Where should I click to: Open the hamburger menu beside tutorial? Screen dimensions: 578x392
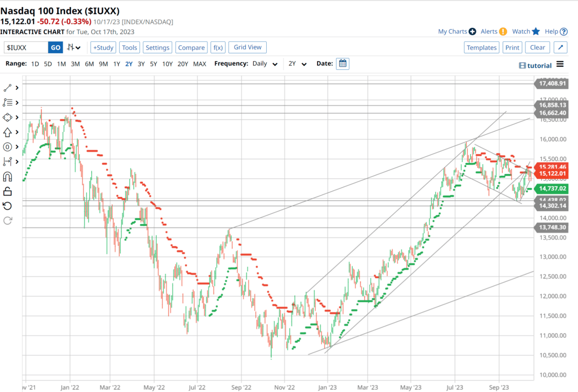pyautogui.click(x=560, y=64)
